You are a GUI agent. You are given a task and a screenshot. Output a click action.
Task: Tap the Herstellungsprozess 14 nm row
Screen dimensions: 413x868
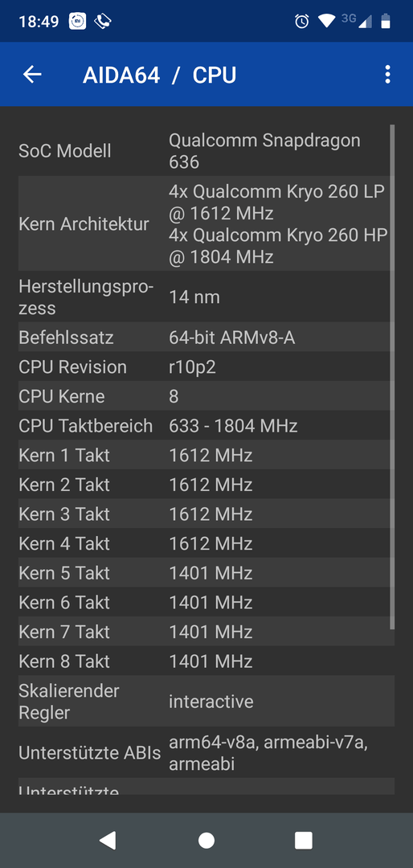click(x=206, y=297)
